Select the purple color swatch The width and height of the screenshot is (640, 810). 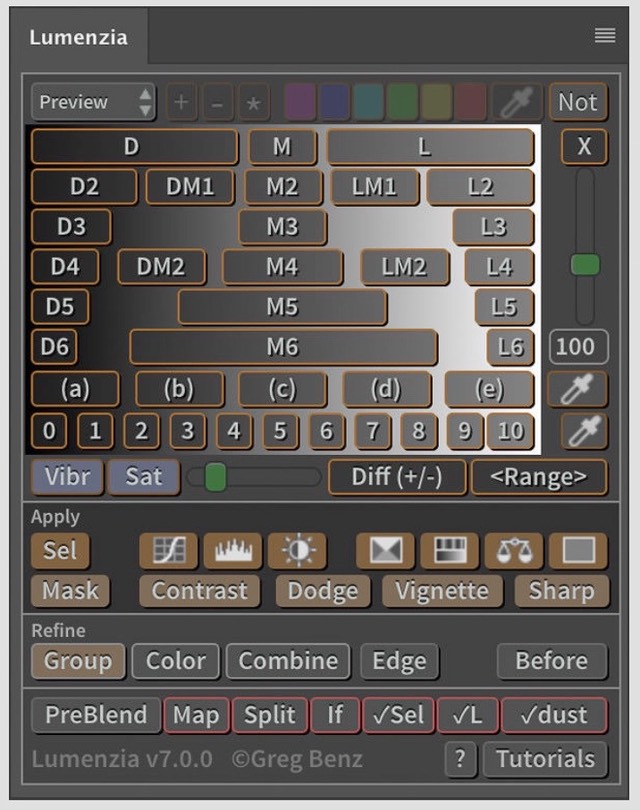(x=300, y=102)
